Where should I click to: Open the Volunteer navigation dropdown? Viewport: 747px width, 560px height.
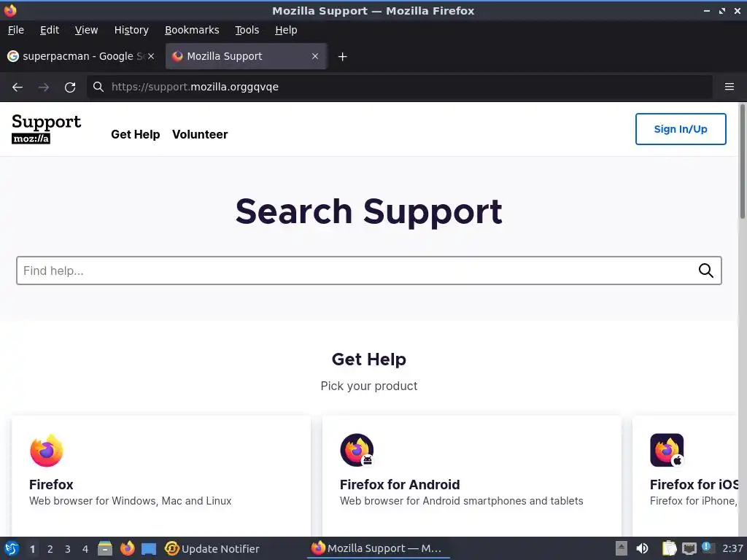coord(200,134)
